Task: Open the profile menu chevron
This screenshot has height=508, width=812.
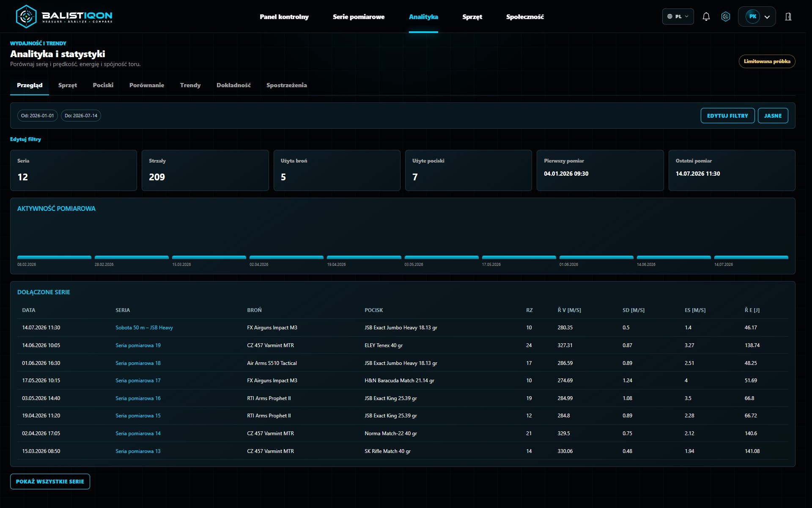Action: click(x=767, y=17)
